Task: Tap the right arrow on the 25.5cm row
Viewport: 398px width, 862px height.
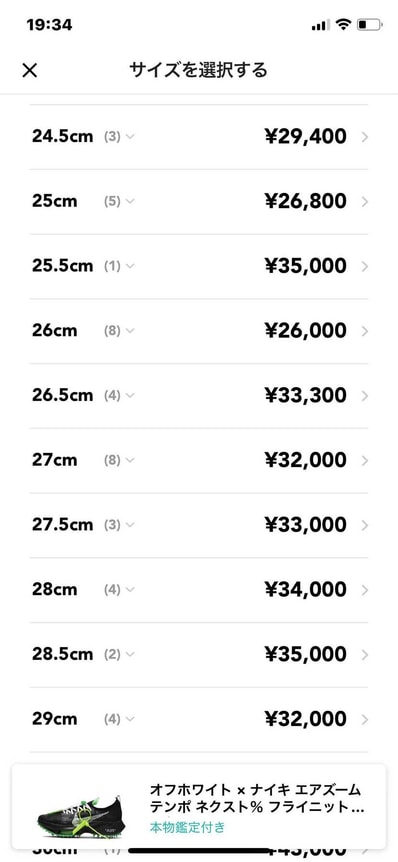Action: coord(364,267)
